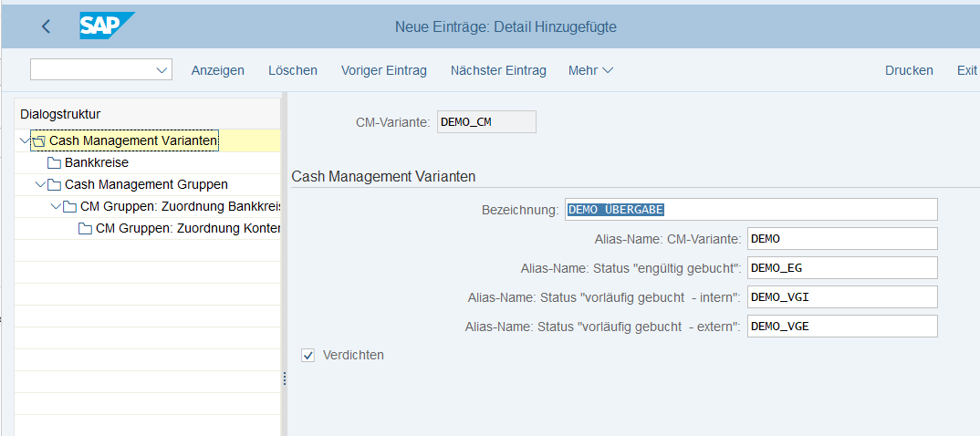980x436 pixels.
Task: Click the CM Gruppen: Zuordnung Bankkreis folder icon
Action: click(69, 207)
